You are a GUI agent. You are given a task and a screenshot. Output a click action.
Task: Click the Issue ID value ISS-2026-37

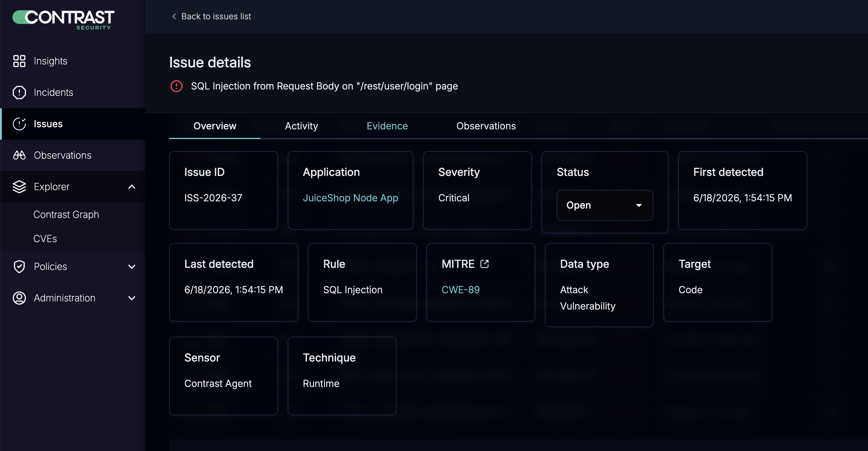coord(213,198)
